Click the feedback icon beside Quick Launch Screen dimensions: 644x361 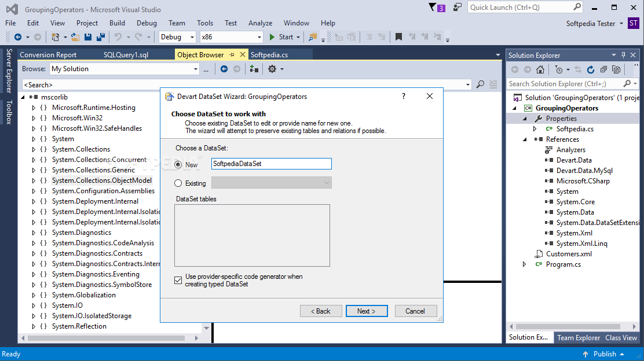coord(457,8)
